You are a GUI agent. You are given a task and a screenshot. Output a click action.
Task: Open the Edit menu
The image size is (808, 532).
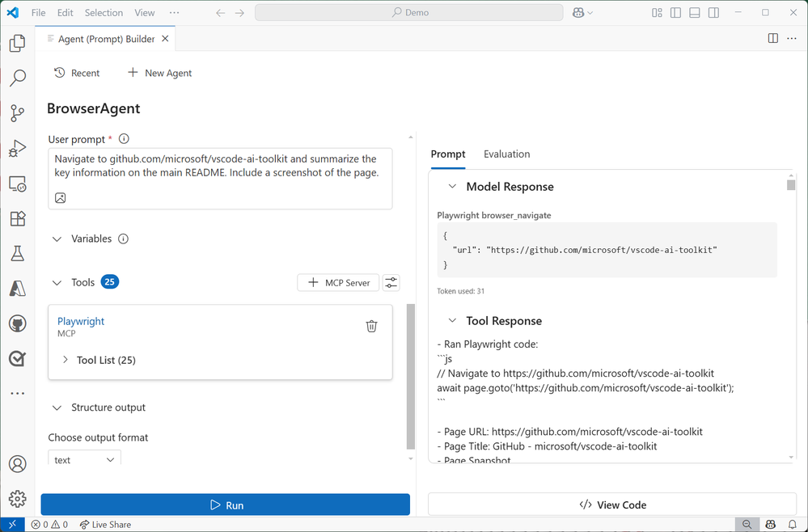coord(65,13)
